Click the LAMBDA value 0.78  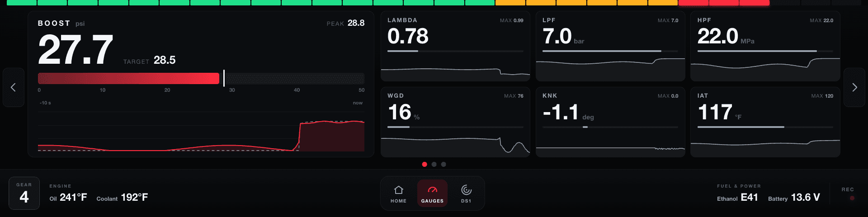pos(408,36)
